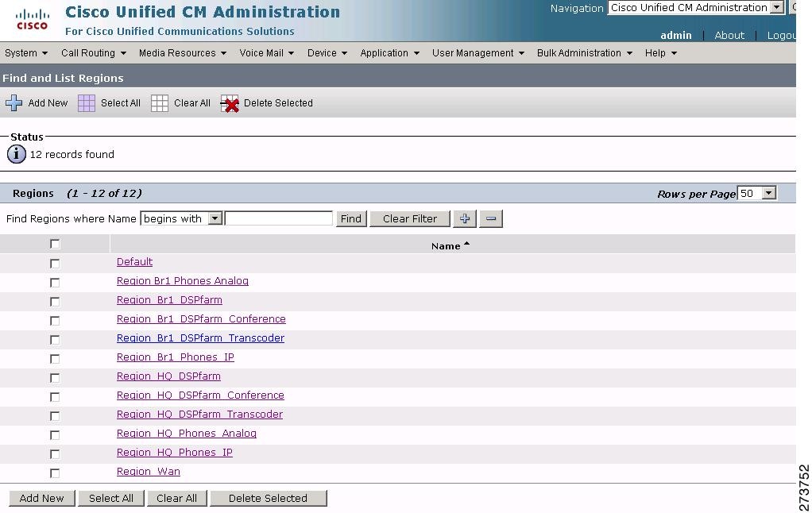
Task: Open the Region_Br1_Phones_IP link
Action: coord(175,357)
